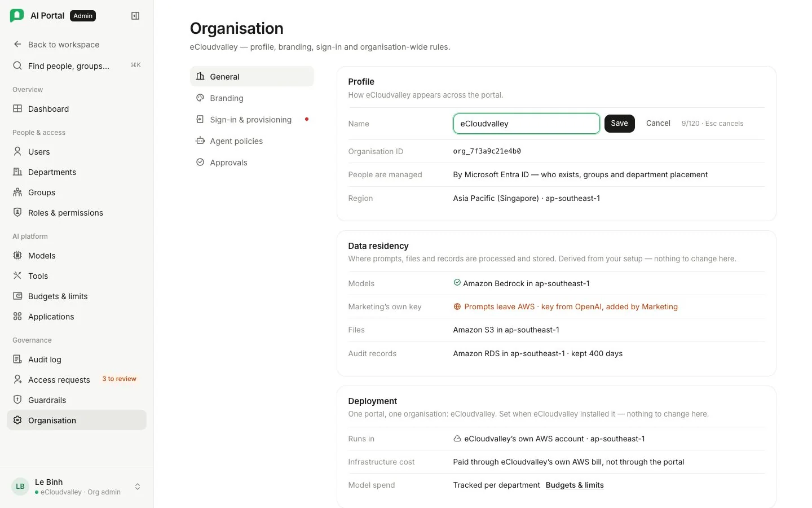Image resolution: width=812 pixels, height=508 pixels.
Task: Expand the Le Binh account switcher chevron
Action: [138, 487]
